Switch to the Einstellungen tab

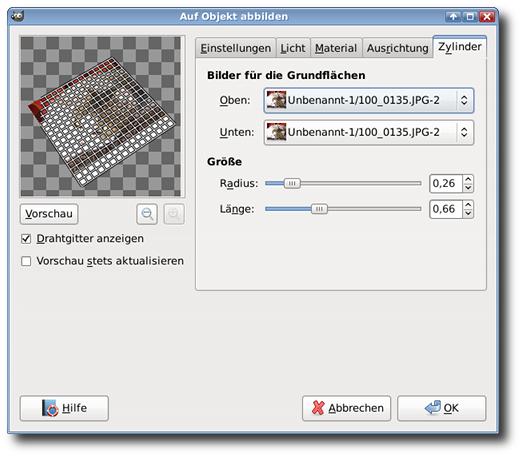(236, 48)
